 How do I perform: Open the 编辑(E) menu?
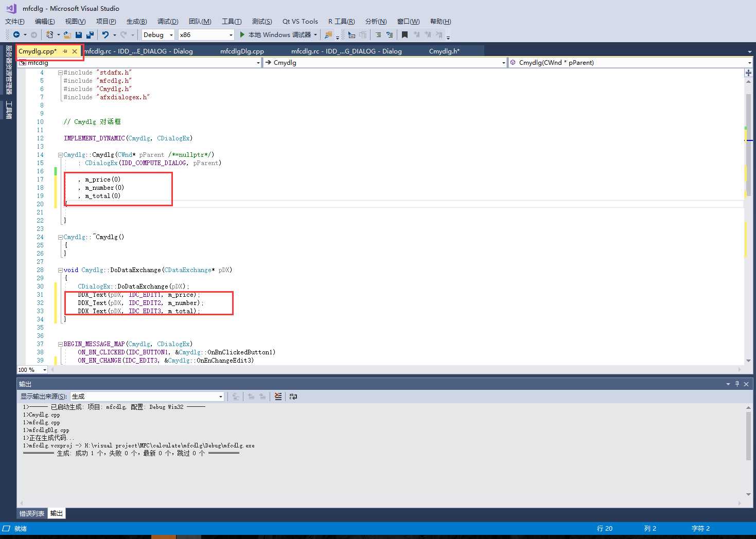tap(45, 22)
